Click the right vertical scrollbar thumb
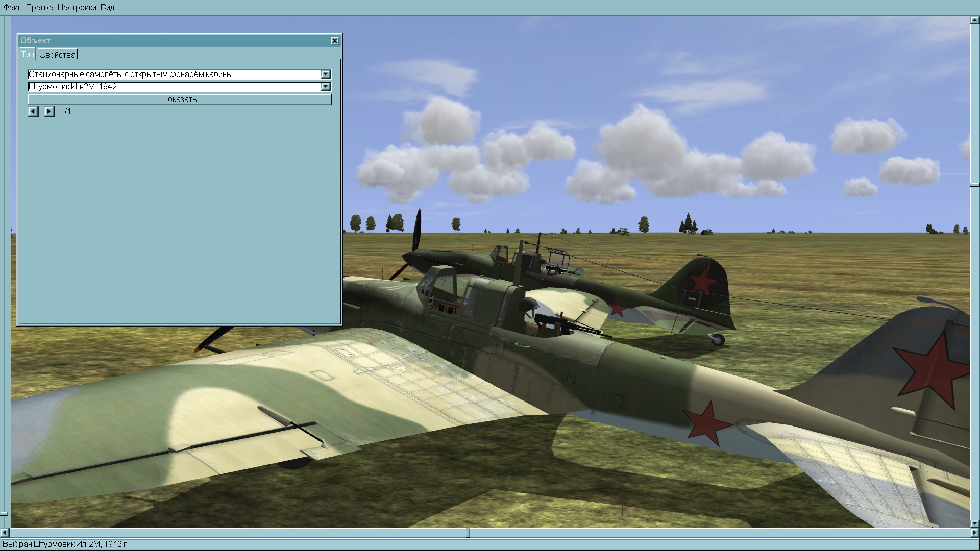980x551 pixels. tap(974, 184)
